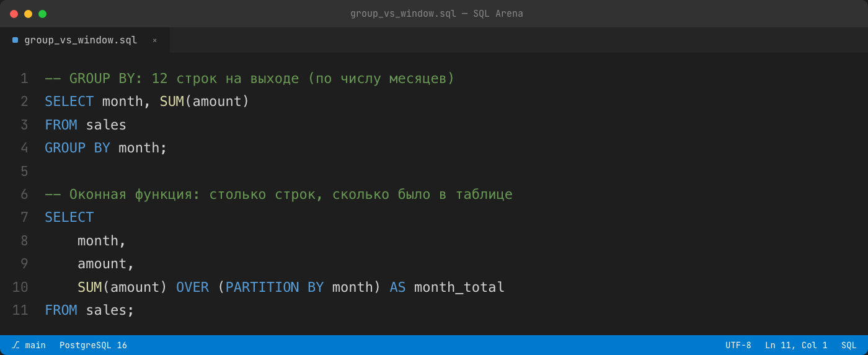Screen dimensions: 868x355
Task: Click the GROUP BY keyword on line 4
Action: tap(77, 148)
